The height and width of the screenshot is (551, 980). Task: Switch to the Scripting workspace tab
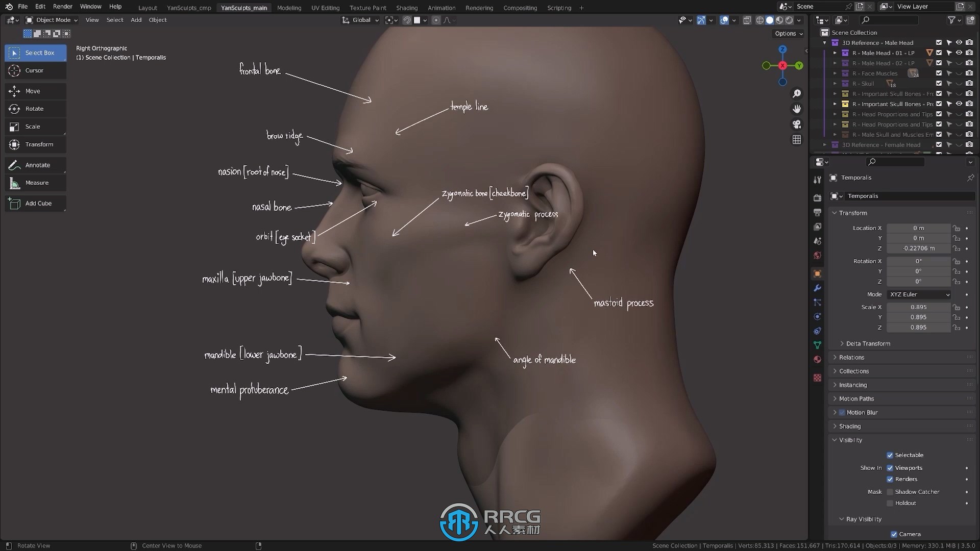[559, 8]
